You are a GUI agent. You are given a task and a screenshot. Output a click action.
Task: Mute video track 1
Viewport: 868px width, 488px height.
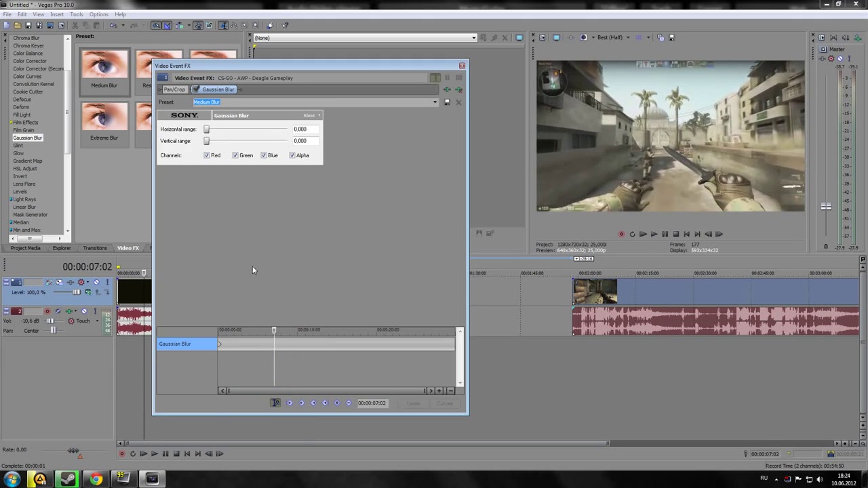point(96,282)
